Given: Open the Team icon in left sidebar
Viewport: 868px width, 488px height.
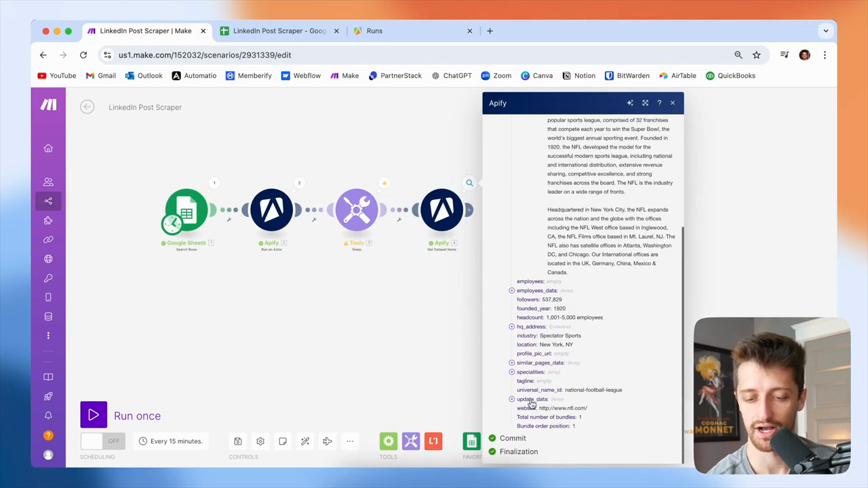Looking at the screenshot, I should click(x=48, y=182).
